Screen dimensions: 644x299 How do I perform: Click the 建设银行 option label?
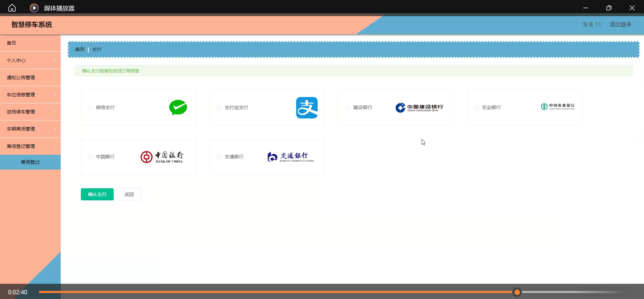pos(363,107)
